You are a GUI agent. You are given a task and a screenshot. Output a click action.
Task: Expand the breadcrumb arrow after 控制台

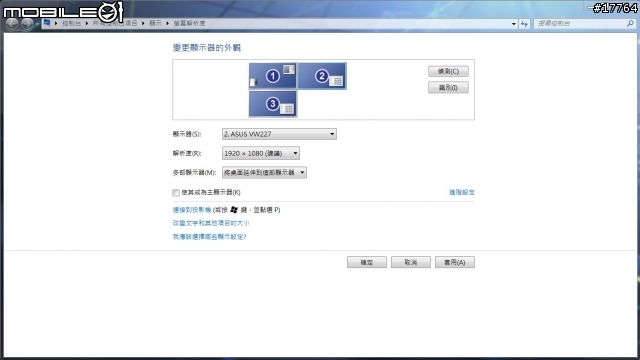coord(87,23)
